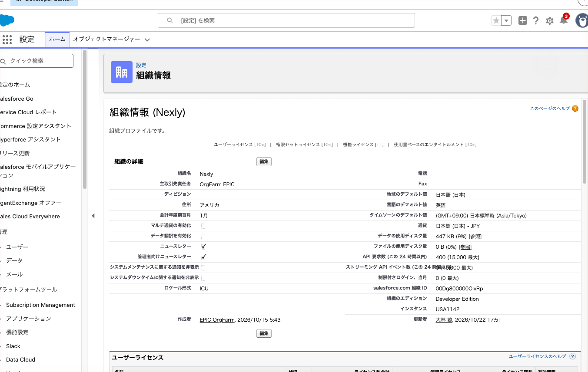Viewport: 588px width, 372px height.
Task: Open Salesforce Go in sidebar
Action: click(x=17, y=99)
